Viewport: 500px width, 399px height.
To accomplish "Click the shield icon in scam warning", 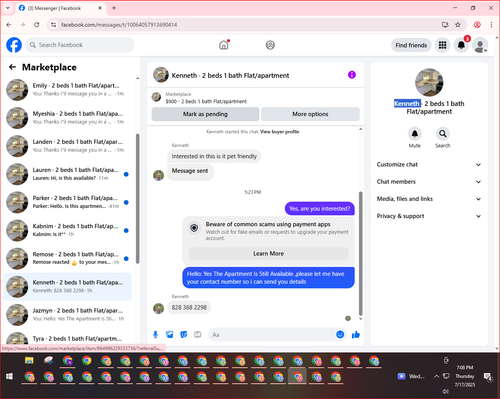I will [194, 228].
